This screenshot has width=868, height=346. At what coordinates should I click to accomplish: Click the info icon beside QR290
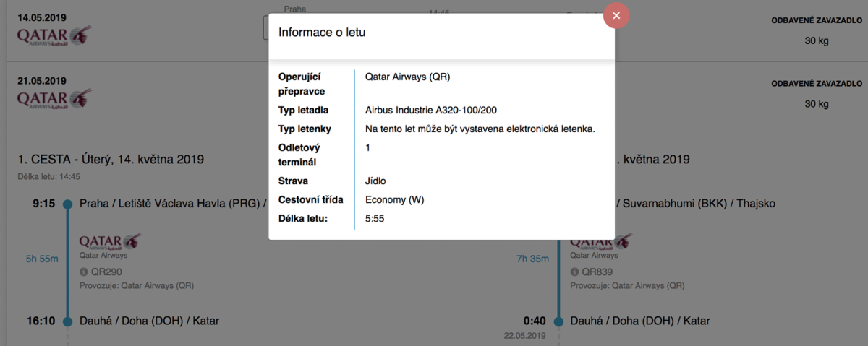[84, 272]
